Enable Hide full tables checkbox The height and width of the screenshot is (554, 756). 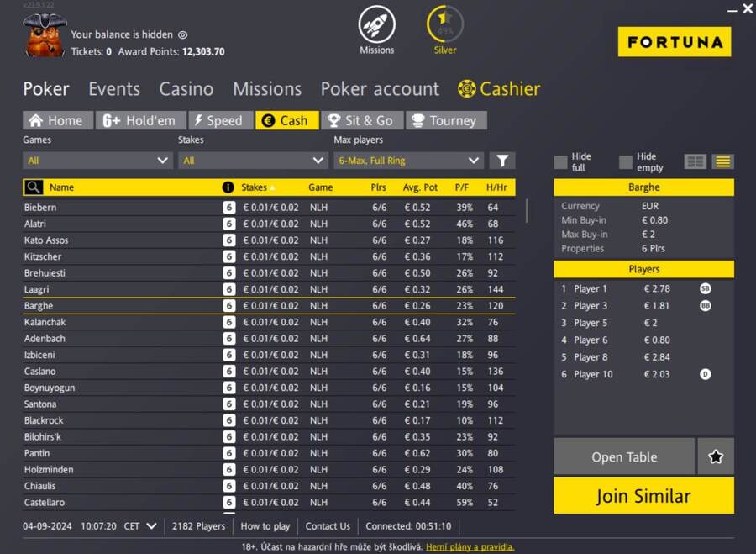(560, 161)
